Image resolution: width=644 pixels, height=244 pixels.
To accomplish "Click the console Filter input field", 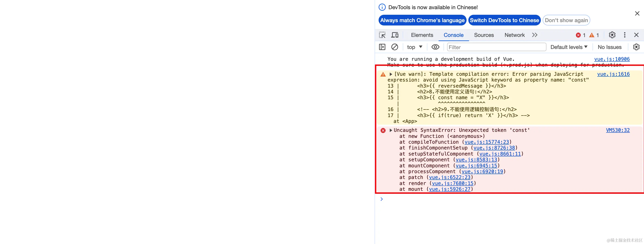I will click(x=496, y=47).
